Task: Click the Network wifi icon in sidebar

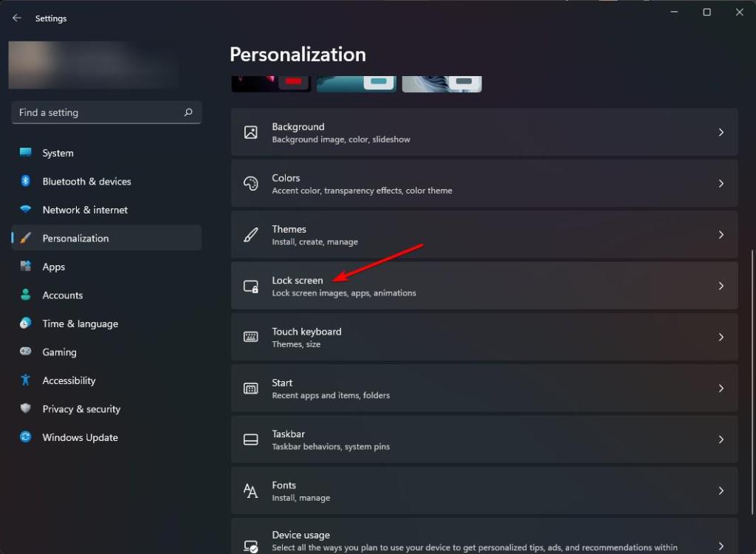Action: click(x=26, y=210)
